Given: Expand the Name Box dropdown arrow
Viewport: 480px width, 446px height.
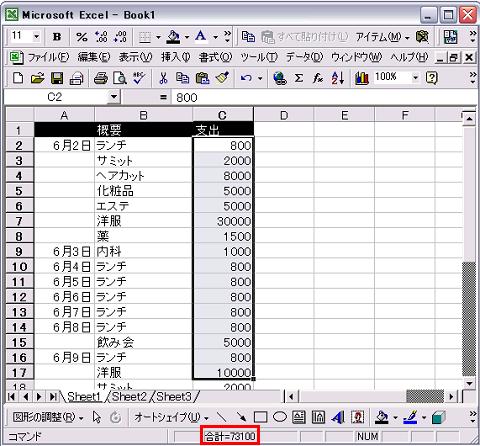Looking at the screenshot, I should (114, 97).
